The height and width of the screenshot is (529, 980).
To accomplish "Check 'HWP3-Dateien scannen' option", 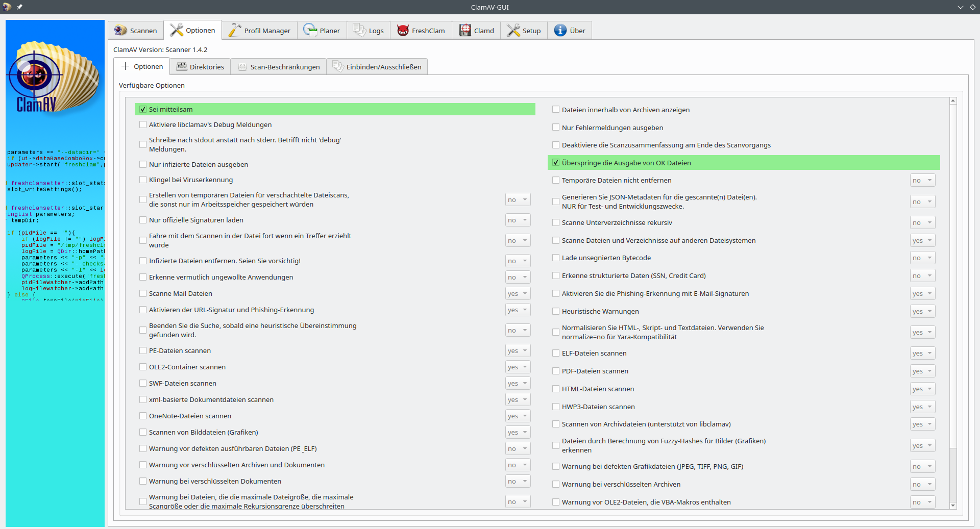I will point(556,407).
